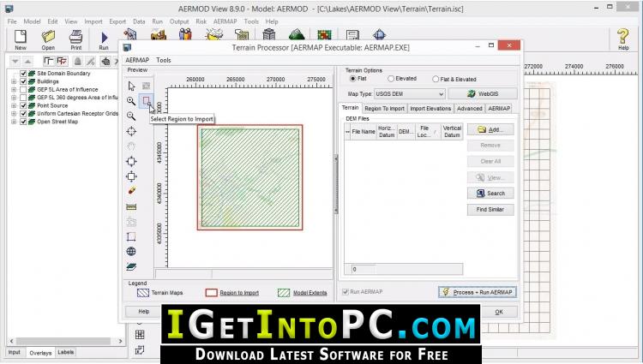The image size is (643, 364).
Task: Expand GEP 5L Area of Influence node
Action: [14, 89]
